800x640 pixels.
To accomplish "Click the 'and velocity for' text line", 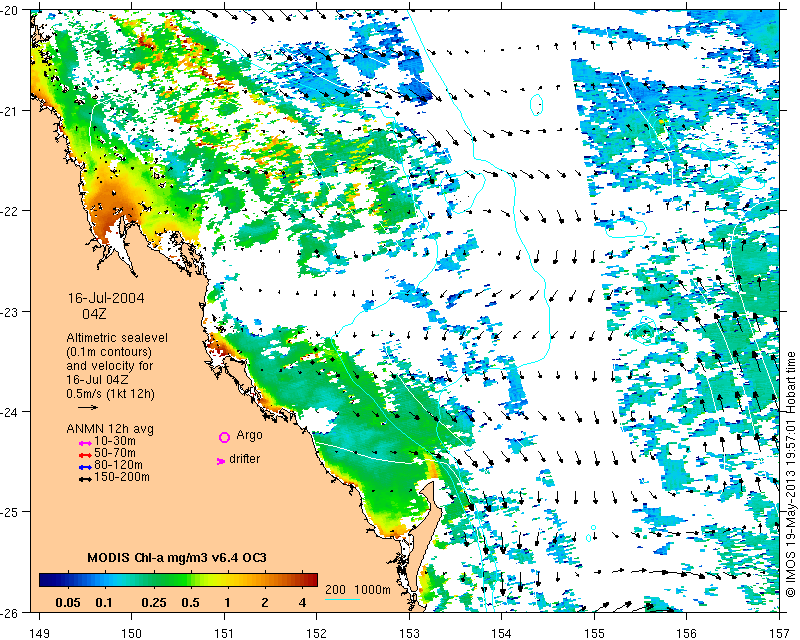I will point(109,366).
